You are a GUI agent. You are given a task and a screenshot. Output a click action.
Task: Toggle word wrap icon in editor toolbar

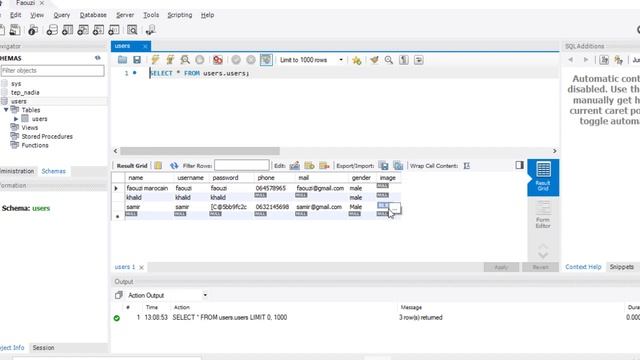(418, 60)
